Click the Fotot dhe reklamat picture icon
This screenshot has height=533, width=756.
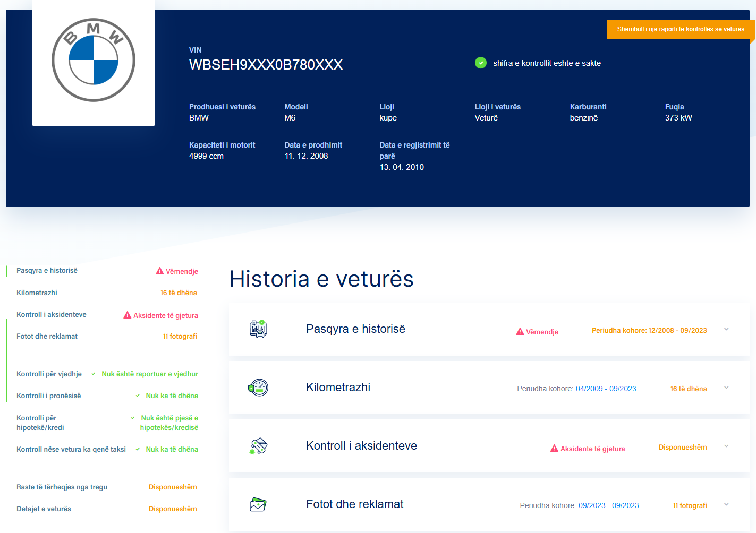(x=258, y=504)
